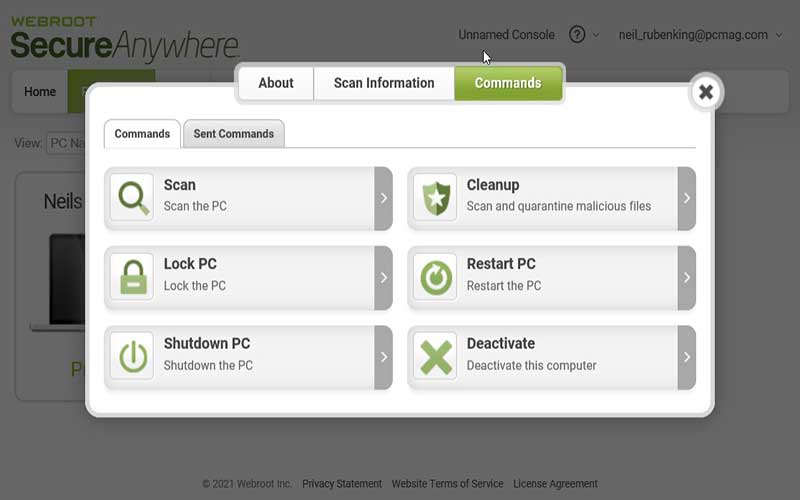Click the shield star Cleanup icon

coord(435,197)
